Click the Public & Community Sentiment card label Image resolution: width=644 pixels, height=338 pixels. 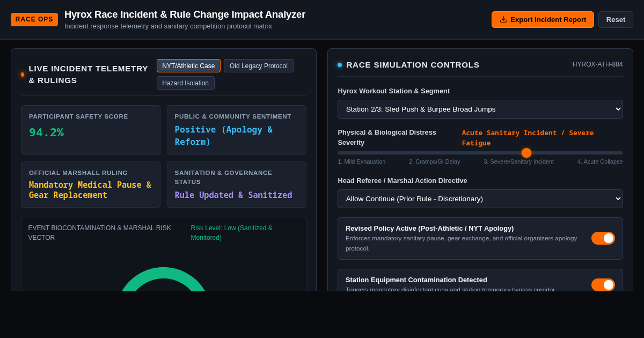[233, 116]
